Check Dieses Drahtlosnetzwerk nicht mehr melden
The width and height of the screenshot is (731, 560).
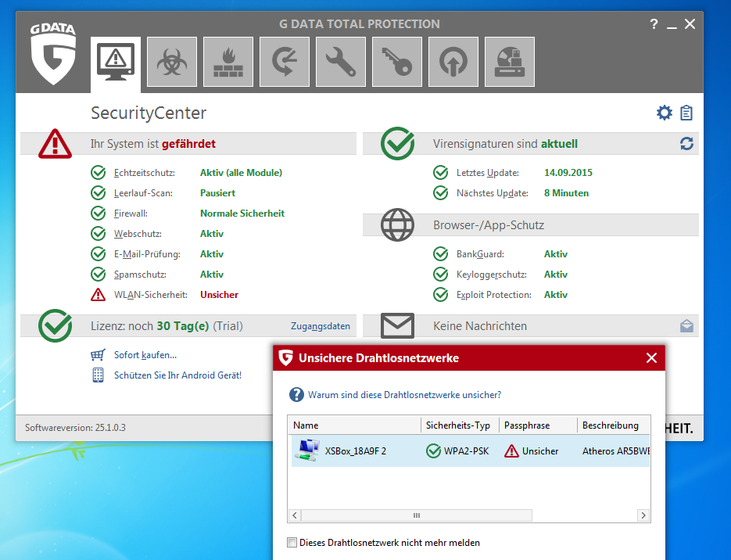(292, 542)
